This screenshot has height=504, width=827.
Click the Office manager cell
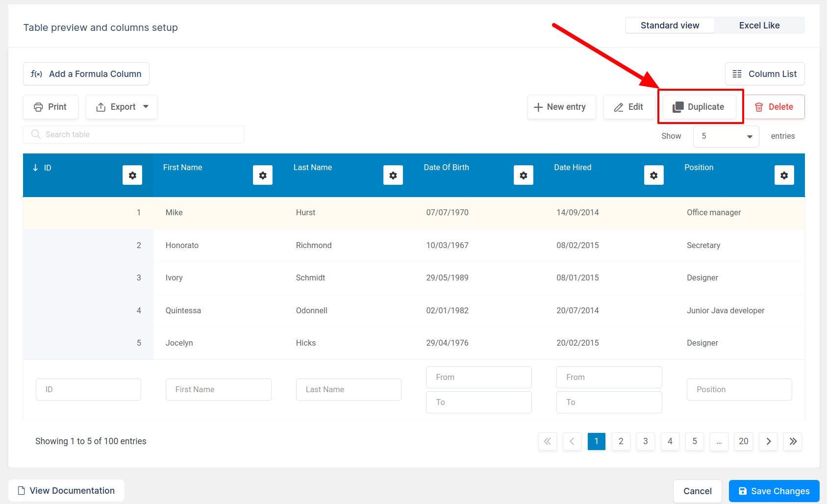714,212
